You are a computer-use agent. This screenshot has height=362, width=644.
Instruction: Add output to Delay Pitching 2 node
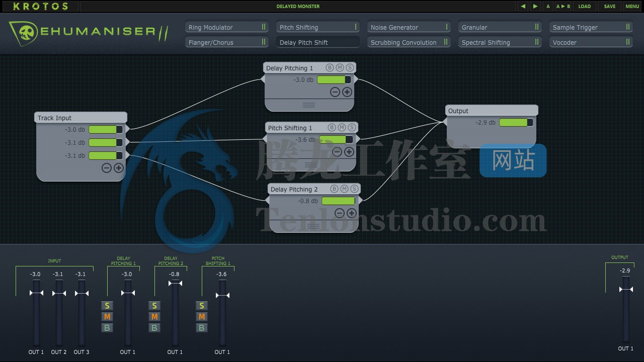coord(352,213)
